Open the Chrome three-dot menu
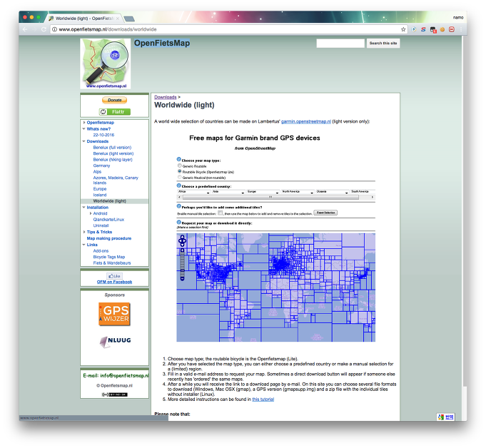486x448 pixels. (x=461, y=29)
